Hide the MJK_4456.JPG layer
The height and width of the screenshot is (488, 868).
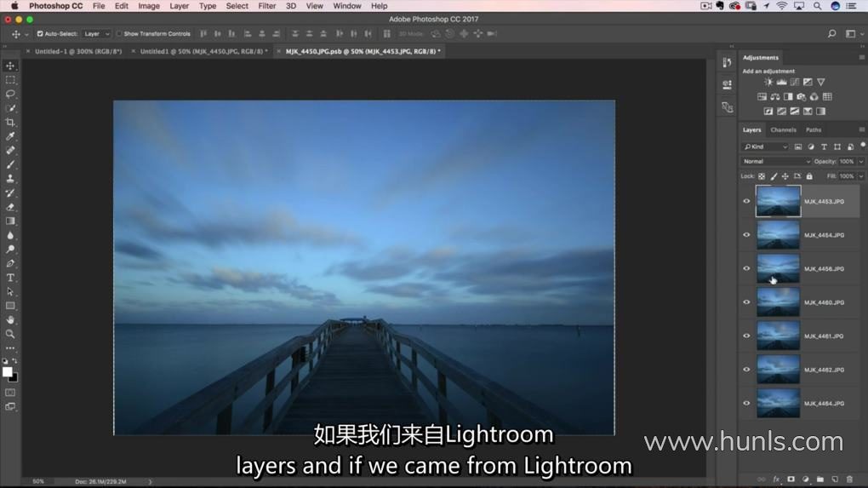(746, 268)
